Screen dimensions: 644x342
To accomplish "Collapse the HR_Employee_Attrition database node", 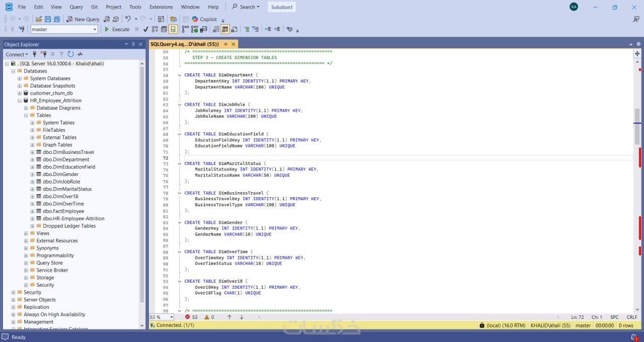I will [x=20, y=101].
